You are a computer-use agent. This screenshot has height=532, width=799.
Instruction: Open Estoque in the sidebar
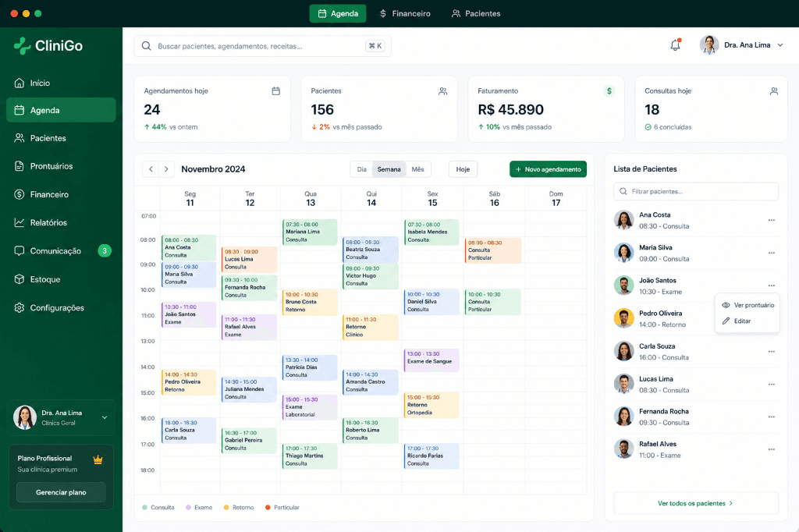(61, 279)
